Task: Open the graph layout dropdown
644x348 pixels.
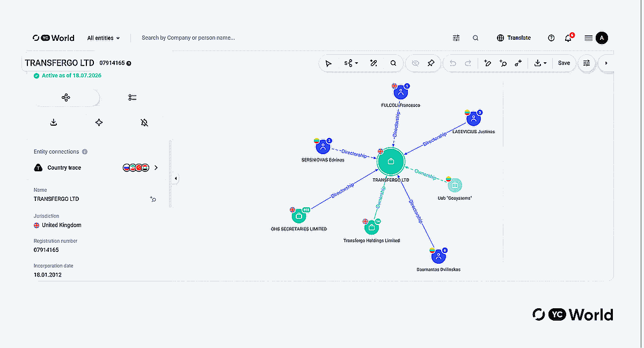Action: pyautogui.click(x=351, y=63)
